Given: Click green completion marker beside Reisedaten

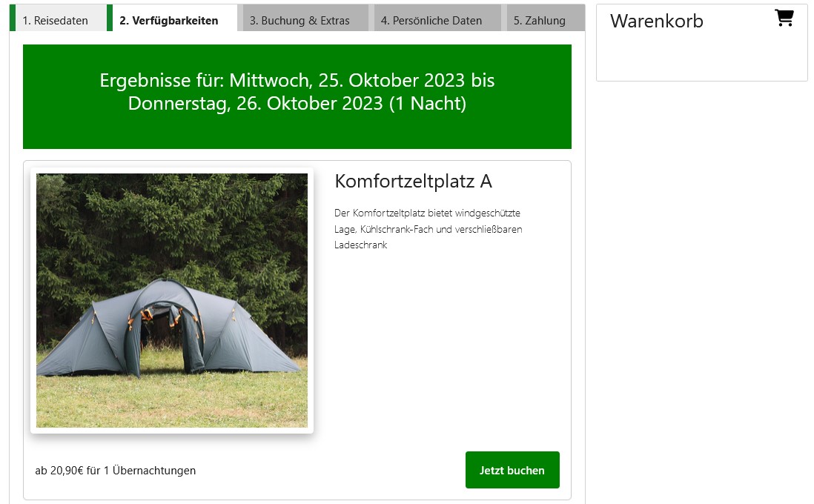Looking at the screenshot, I should point(13,18).
